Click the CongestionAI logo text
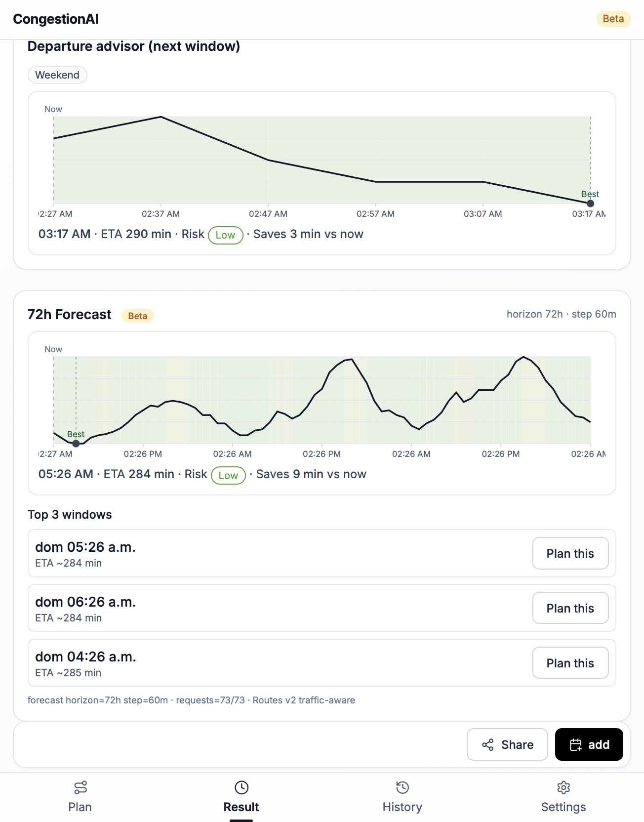The height and width of the screenshot is (822, 644). (x=56, y=19)
